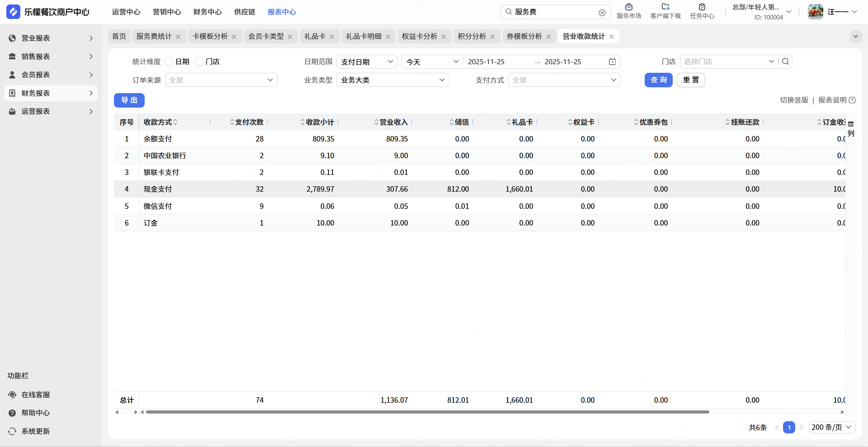Open the 业务类型 dropdown showing 业务大类
Screen dimensions: 868x447
[x=392, y=80]
